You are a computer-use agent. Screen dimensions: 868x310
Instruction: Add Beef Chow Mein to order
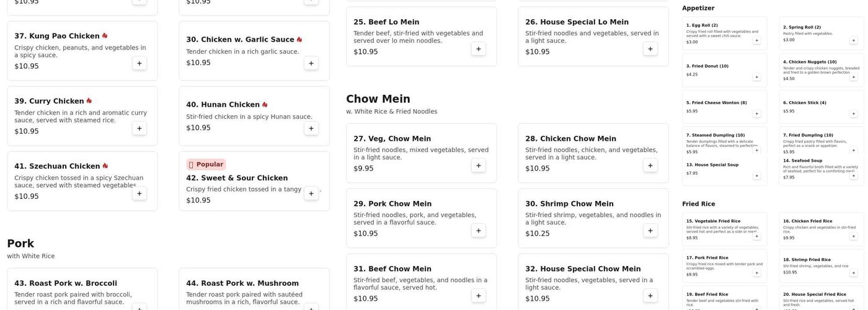click(x=479, y=296)
